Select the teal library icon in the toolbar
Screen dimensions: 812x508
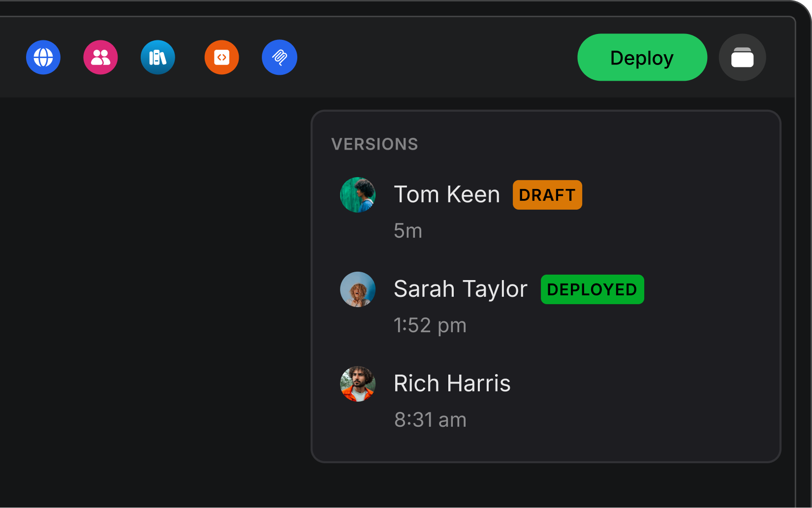157,57
